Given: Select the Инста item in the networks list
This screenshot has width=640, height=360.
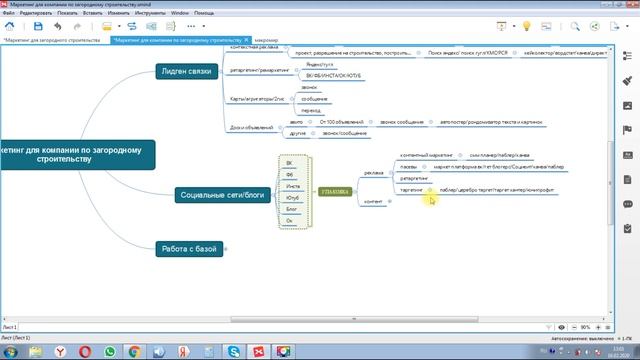Looking at the screenshot, I should click(x=293, y=186).
